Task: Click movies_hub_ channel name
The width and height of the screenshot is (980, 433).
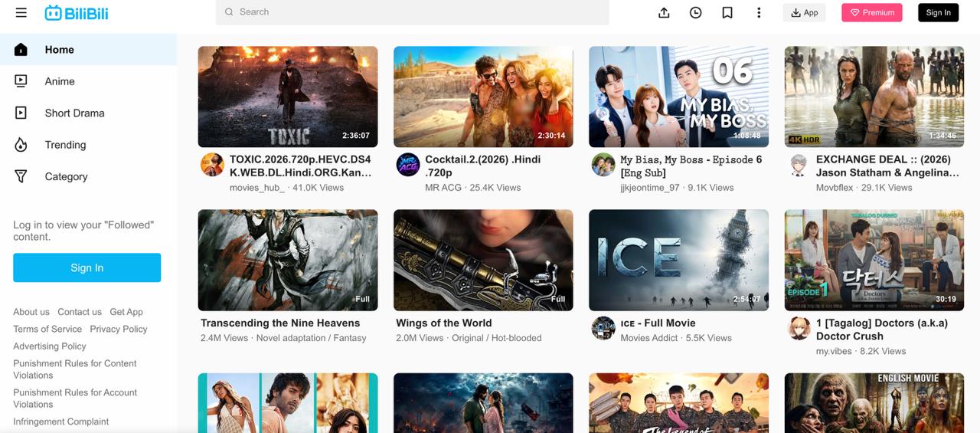Action: [x=257, y=188]
